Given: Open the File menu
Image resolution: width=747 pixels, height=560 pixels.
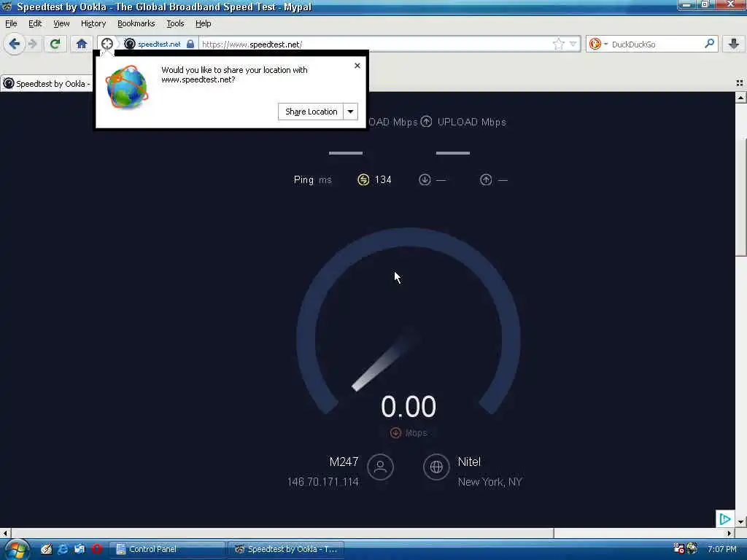Looking at the screenshot, I should 11,23.
